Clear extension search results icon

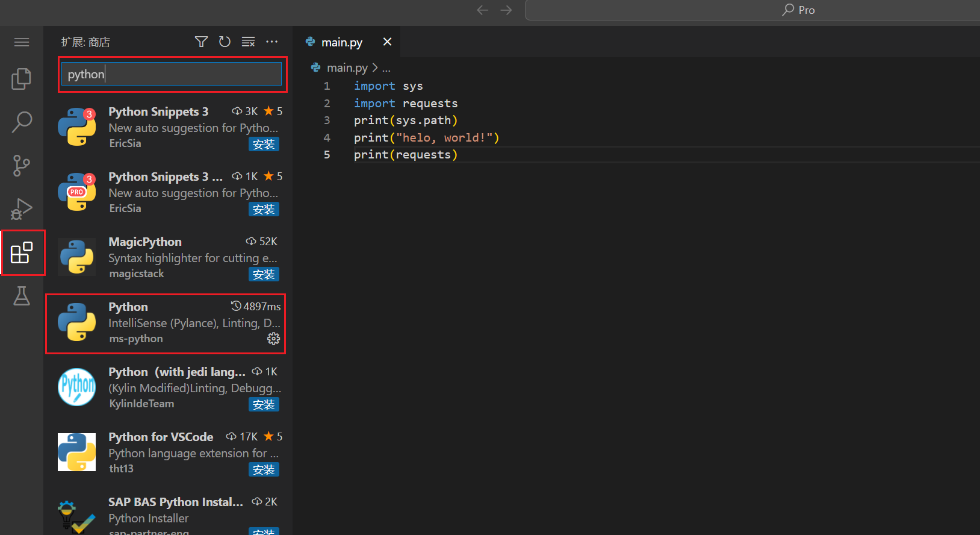(x=248, y=42)
